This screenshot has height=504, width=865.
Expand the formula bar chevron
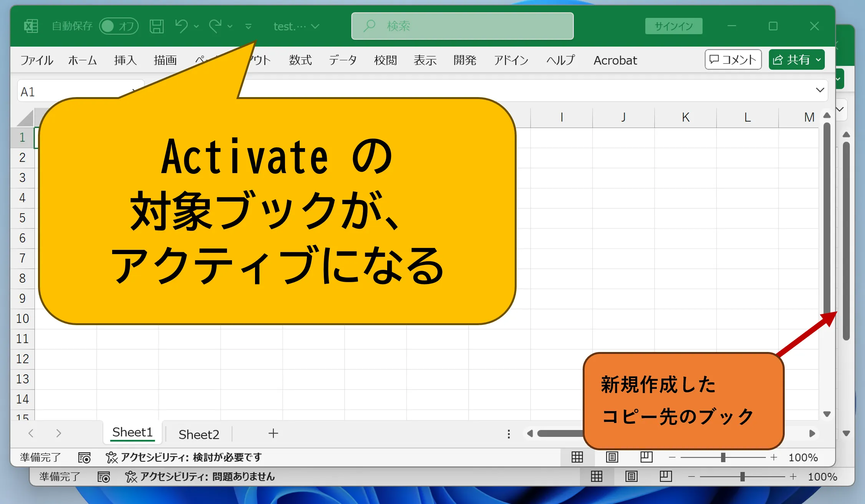click(820, 90)
